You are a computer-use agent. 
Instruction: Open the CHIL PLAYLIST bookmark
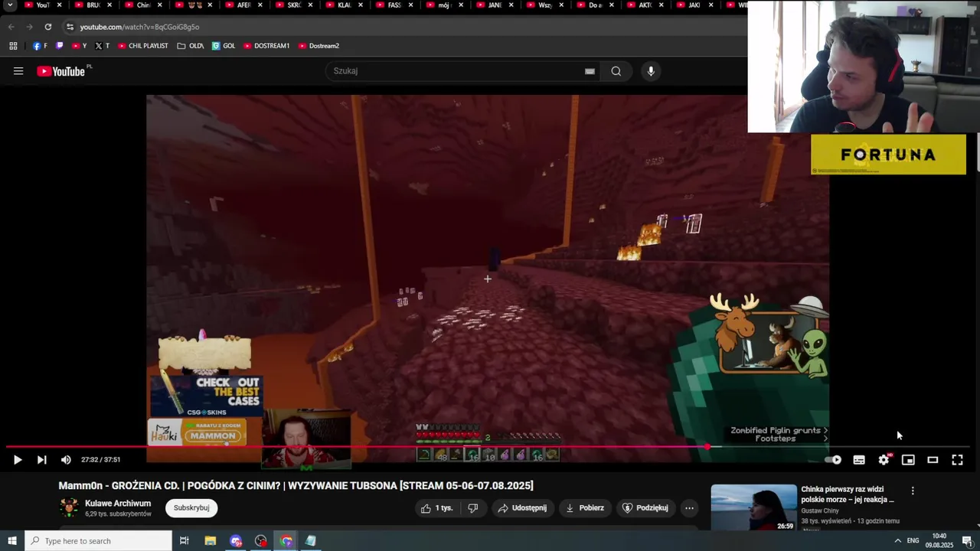click(142, 46)
